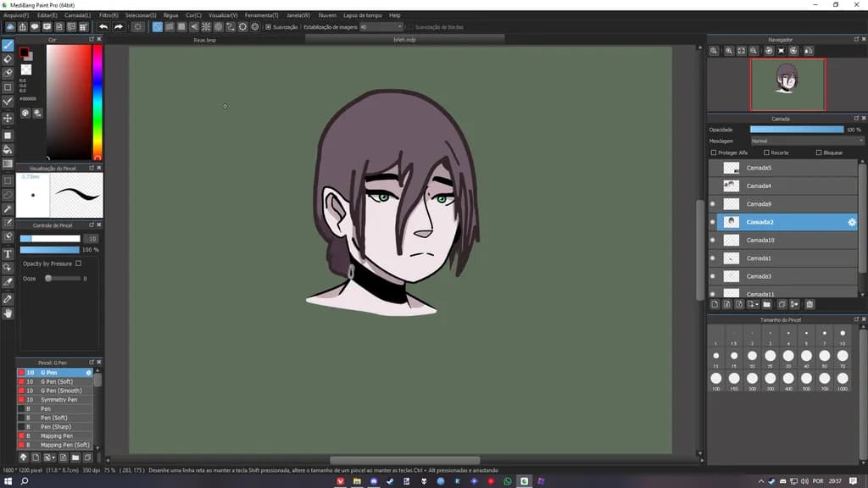
Task: Open Estabilização de imagens dropdown
Action: point(381,26)
